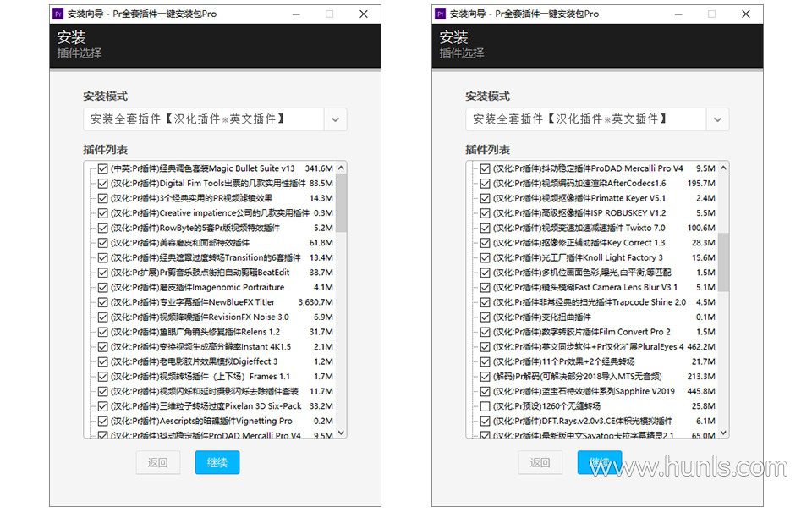This screenshot has width=812, height=513.
Task: Toggle ProDAD Mercalli Pro V4 checkbox in right window
Action: pos(485,168)
